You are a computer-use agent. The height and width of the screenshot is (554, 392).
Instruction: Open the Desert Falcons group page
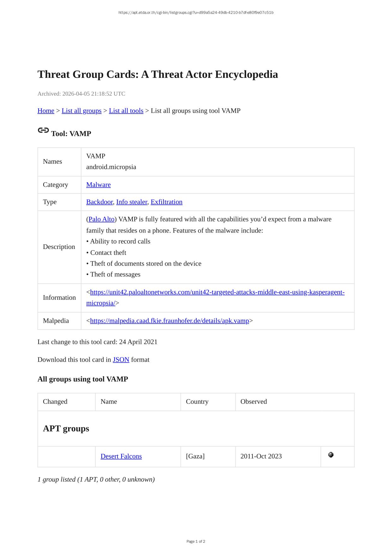click(x=121, y=456)
